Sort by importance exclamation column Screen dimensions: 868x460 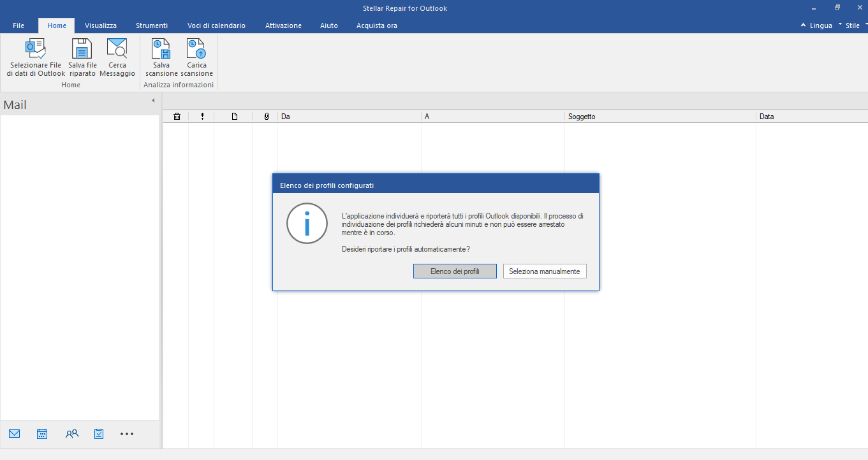pos(202,117)
